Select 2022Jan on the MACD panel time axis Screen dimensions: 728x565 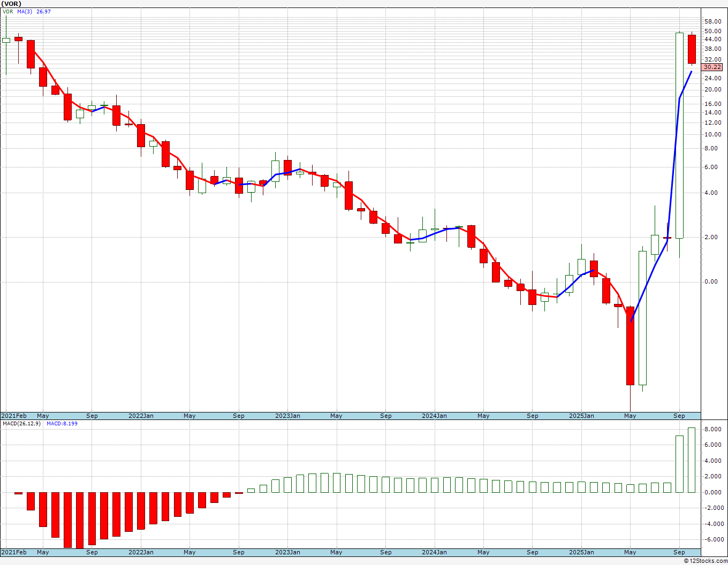click(x=141, y=552)
